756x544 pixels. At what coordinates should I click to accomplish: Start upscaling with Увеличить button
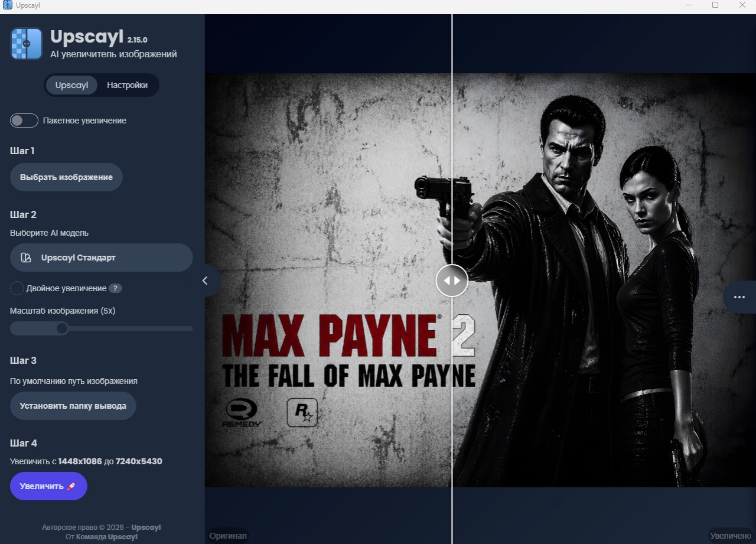(x=48, y=486)
